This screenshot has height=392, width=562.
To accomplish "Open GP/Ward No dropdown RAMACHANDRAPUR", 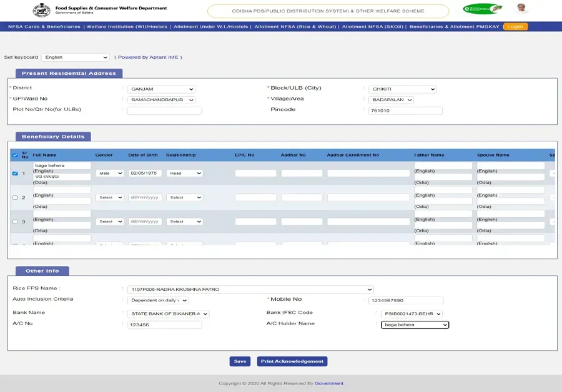I will (x=161, y=100).
